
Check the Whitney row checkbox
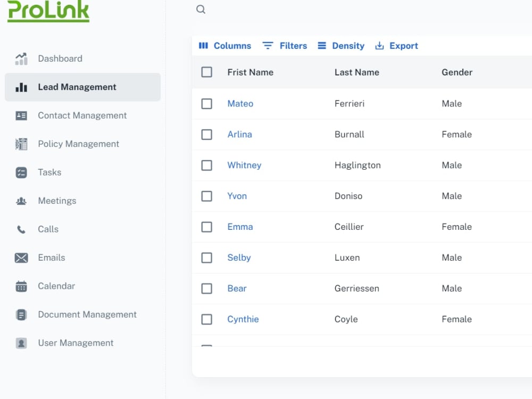click(206, 165)
